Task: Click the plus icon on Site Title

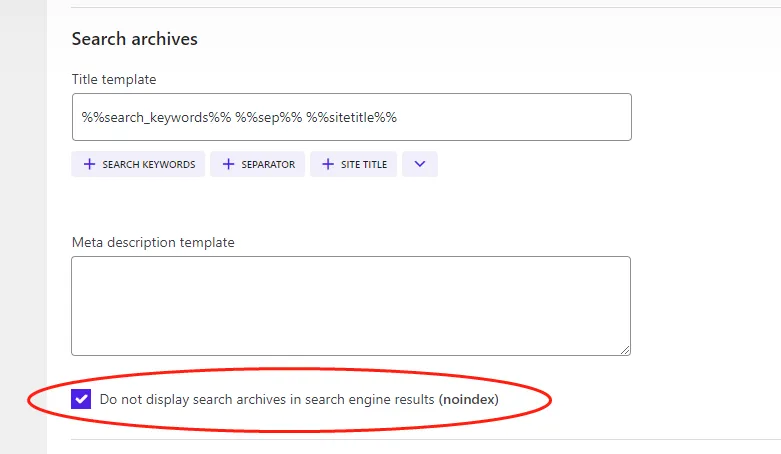Action: coord(328,164)
